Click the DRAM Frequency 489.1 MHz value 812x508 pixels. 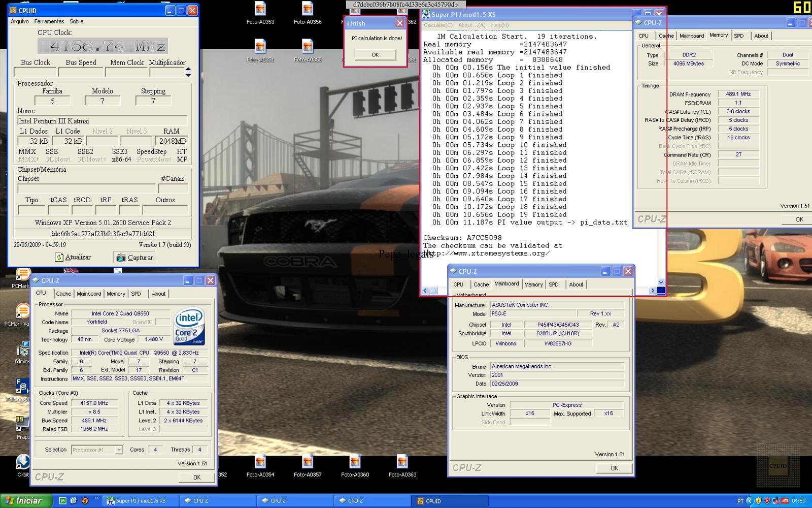click(738, 94)
